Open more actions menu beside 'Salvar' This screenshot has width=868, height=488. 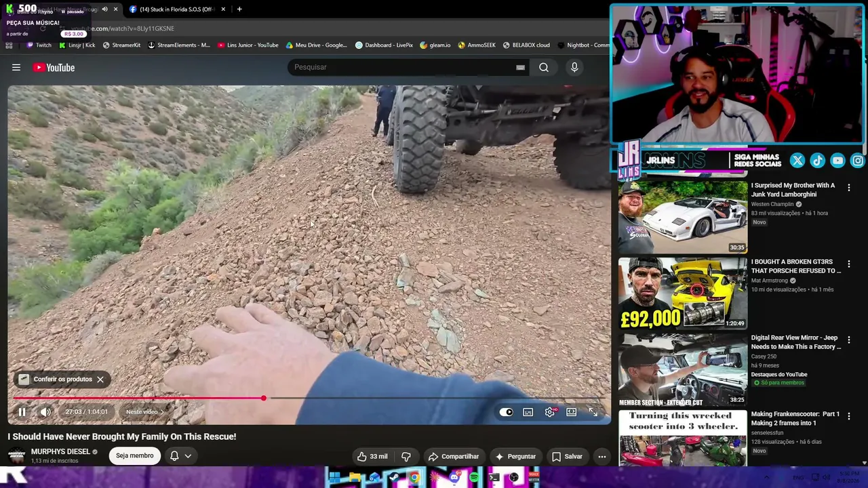coord(601,457)
